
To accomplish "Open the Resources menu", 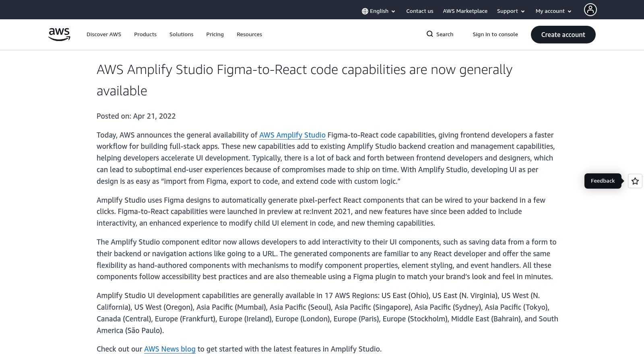I will (249, 34).
